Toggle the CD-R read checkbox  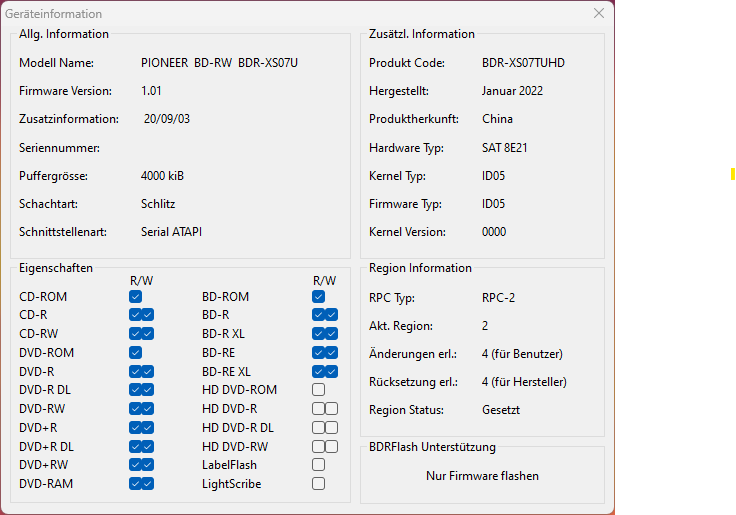[135, 315]
